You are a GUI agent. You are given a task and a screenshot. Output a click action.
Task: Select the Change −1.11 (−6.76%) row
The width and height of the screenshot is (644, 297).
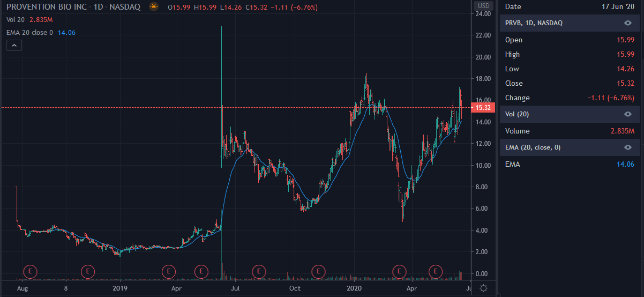570,98
